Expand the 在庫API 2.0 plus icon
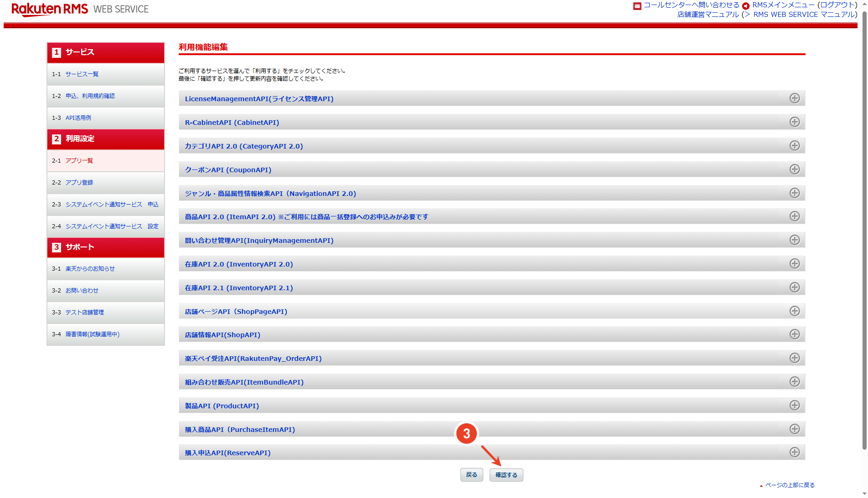Image resolution: width=868 pixels, height=498 pixels. point(795,264)
